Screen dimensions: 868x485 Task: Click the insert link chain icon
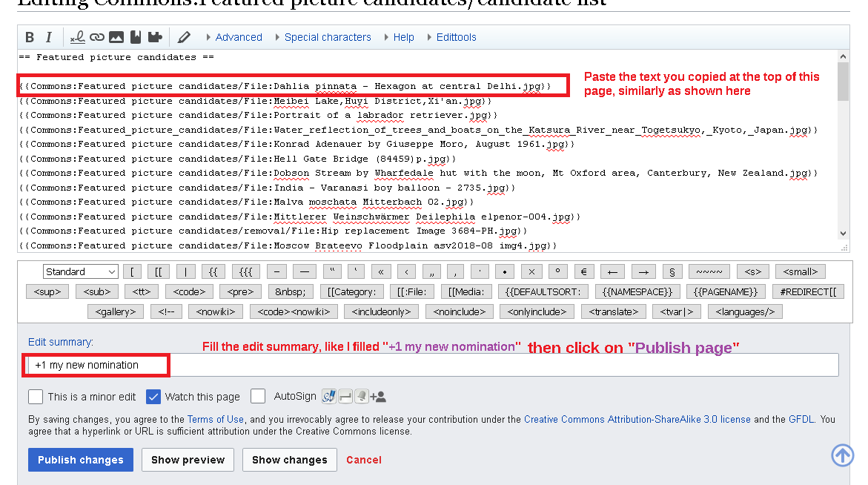coord(96,37)
